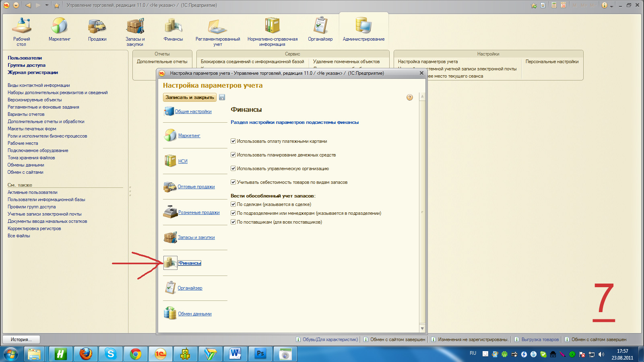This screenshot has width=644, height=362.
Task: Click the Общие настройки icon in dialog
Action: point(169,111)
